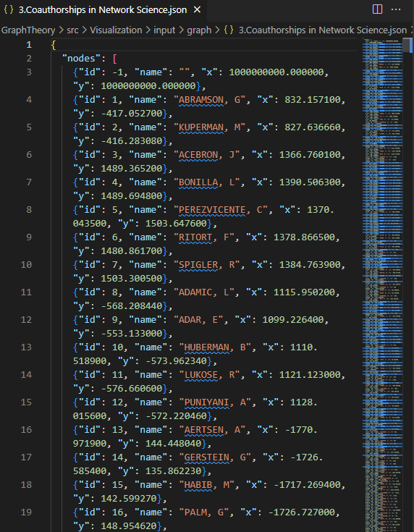Click the Split Editor Right icon

point(377,9)
